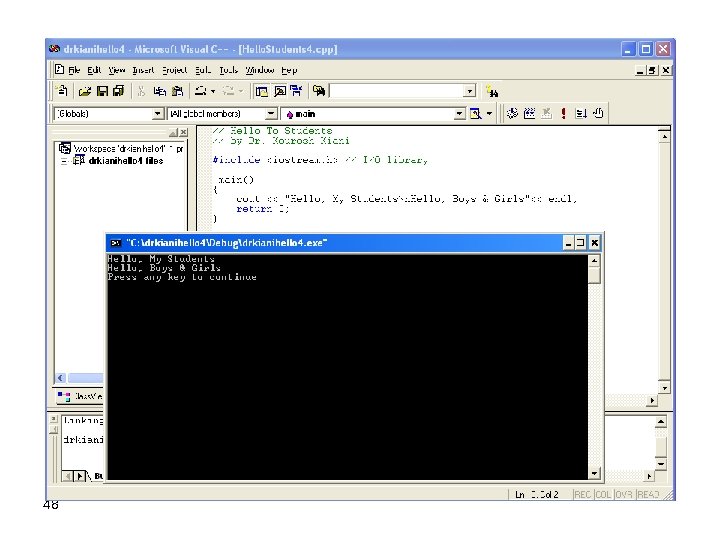Click the New Text File toolbar icon

(62, 91)
